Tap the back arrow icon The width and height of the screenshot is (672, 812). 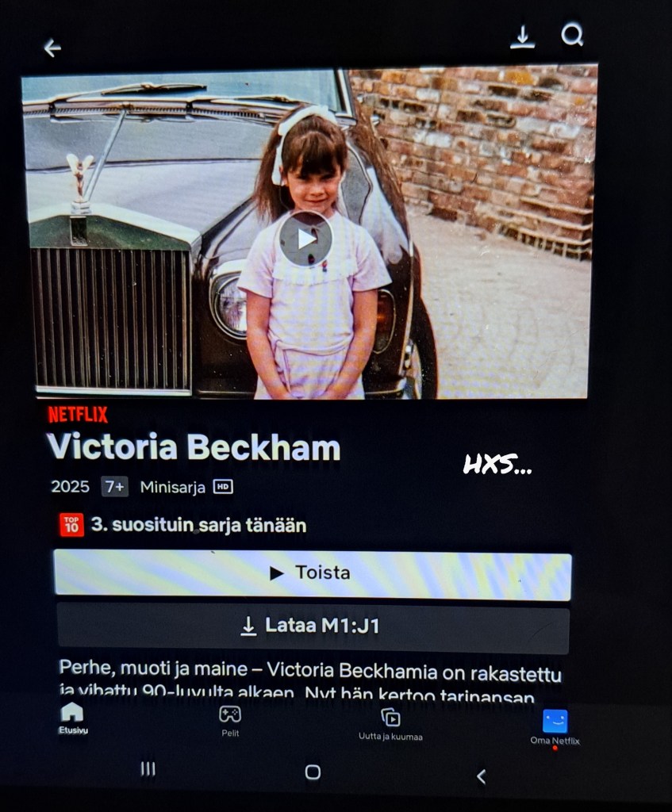[52, 48]
